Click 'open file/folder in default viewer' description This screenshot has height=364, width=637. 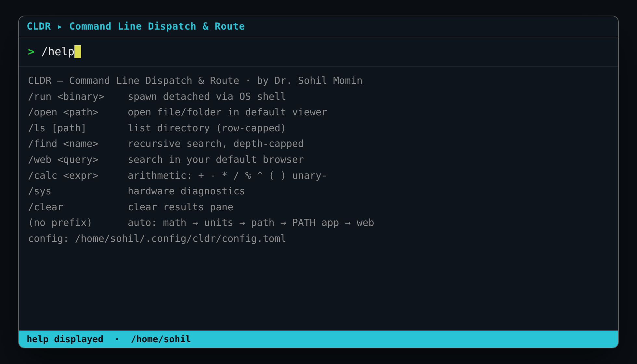click(x=227, y=112)
